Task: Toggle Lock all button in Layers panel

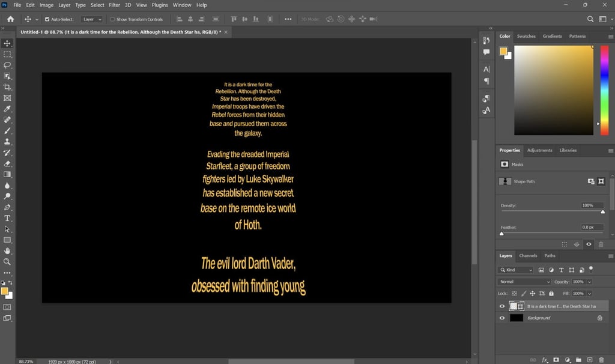Action: tap(551, 293)
